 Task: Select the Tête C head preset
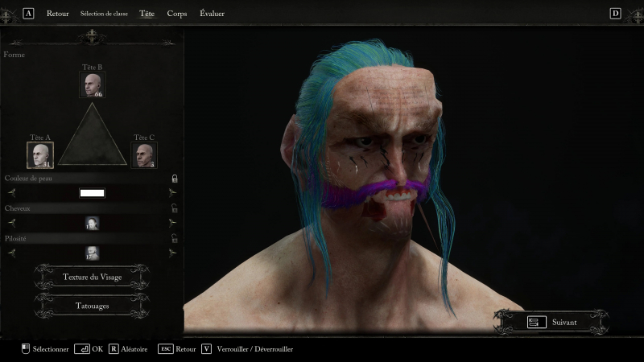pos(144,154)
